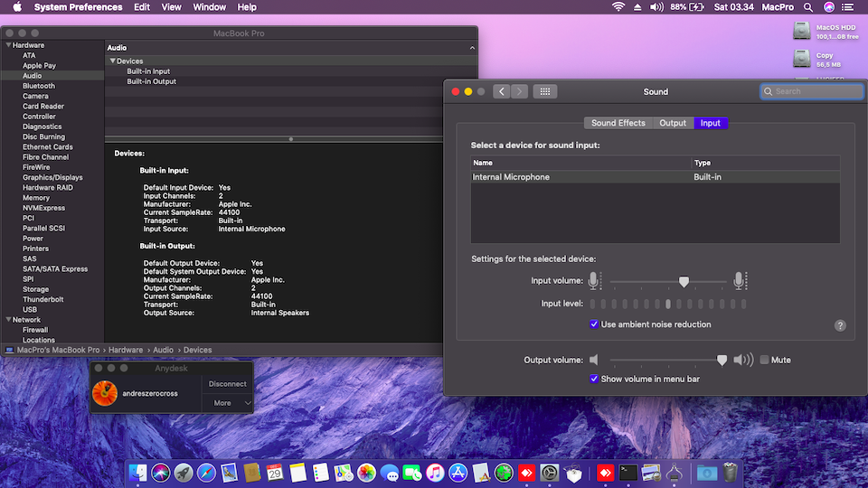Open Downloads folder in dock
Image resolution: width=868 pixels, height=488 pixels.
click(x=707, y=473)
